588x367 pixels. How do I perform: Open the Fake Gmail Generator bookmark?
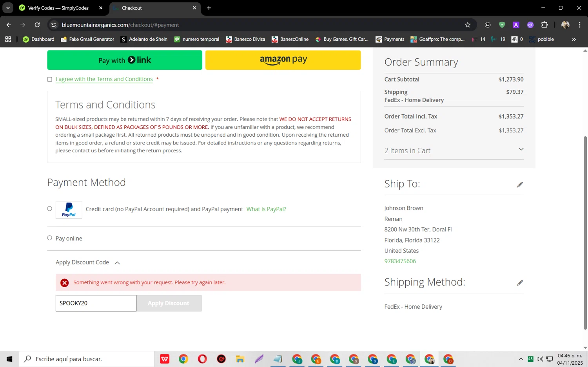(87, 39)
